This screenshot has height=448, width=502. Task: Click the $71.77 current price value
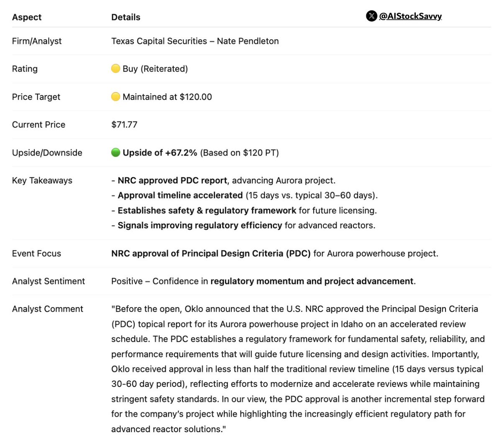(124, 124)
